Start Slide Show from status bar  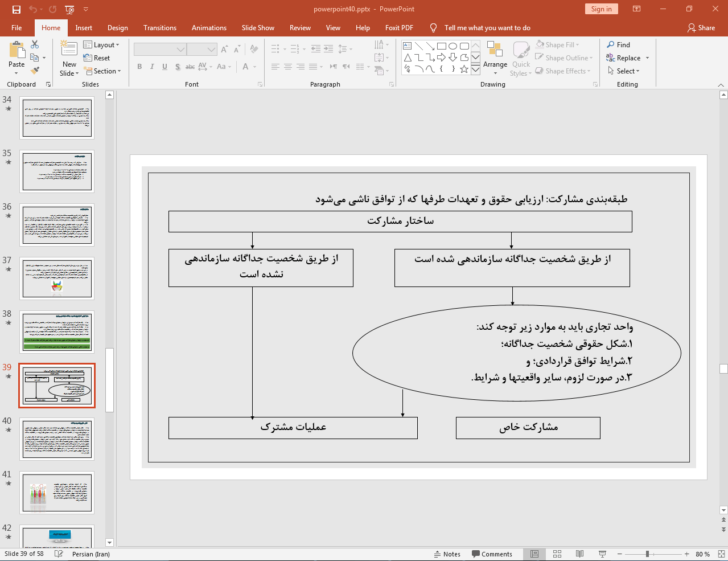click(x=602, y=554)
